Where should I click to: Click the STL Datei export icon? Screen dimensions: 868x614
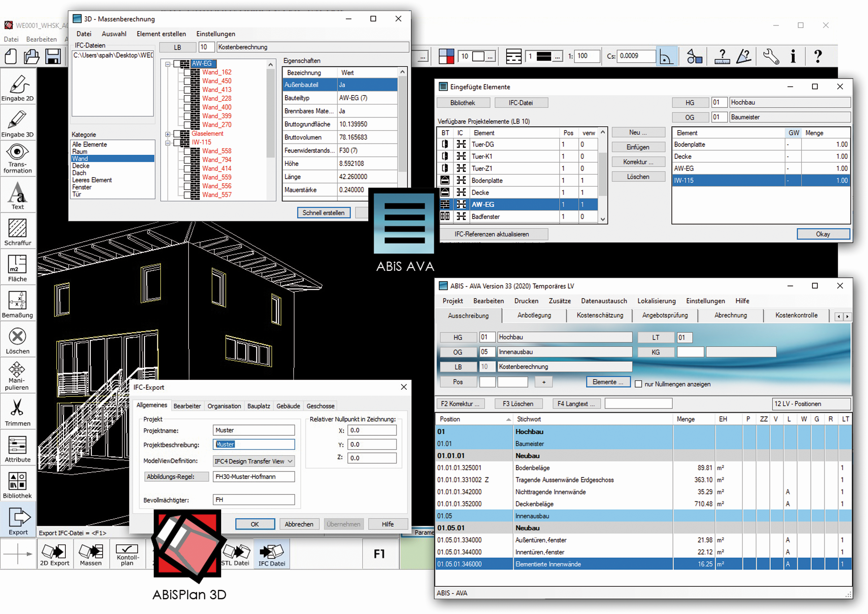click(236, 555)
